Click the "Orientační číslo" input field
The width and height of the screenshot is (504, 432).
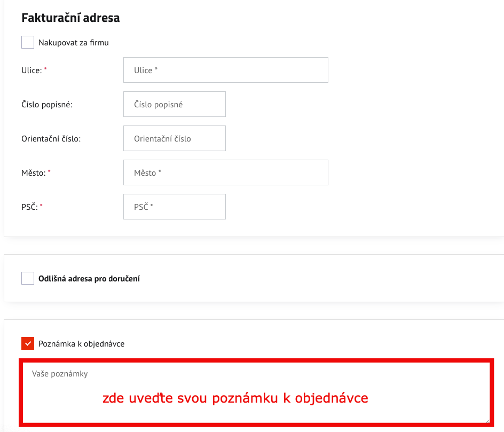[x=174, y=138]
